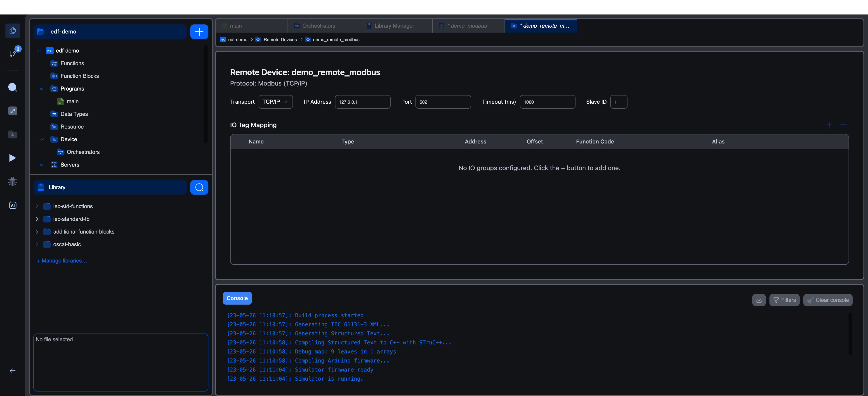Remove IO group with minus icon

pos(843,125)
